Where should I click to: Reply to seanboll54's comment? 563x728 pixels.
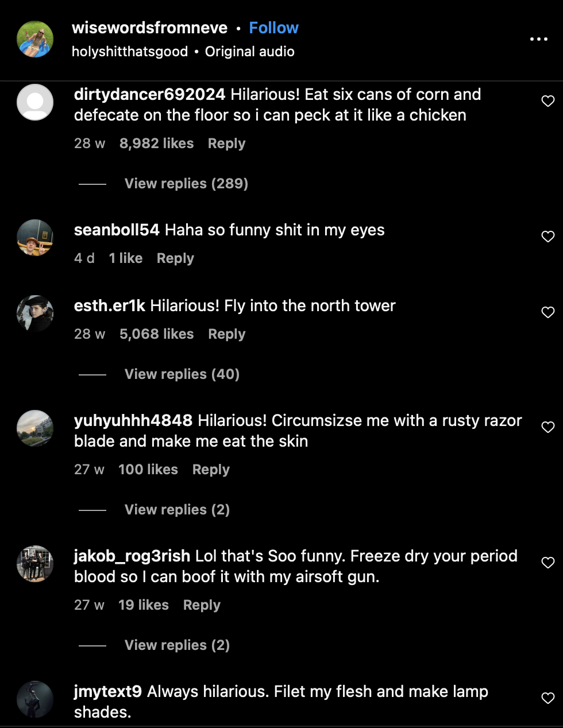[175, 258]
